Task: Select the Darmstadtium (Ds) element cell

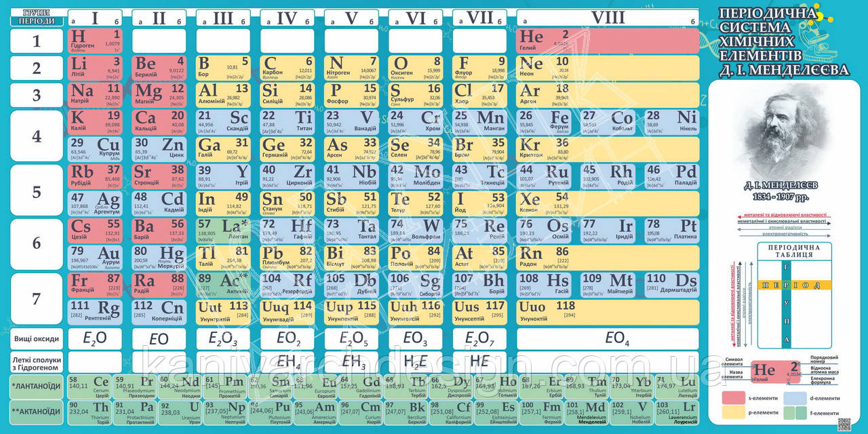Action: (x=671, y=285)
